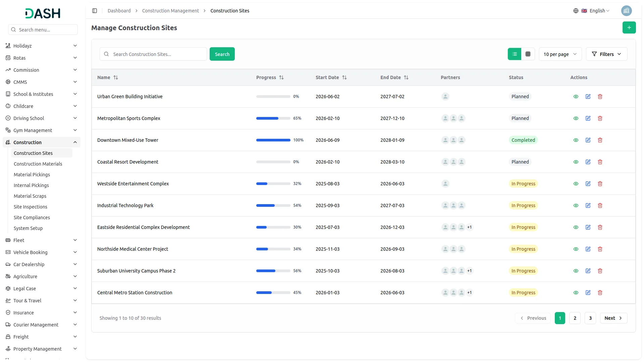The height and width of the screenshot is (362, 644).
Task: Edit Downtown Mixed-Use Tower site
Action: (x=588, y=140)
